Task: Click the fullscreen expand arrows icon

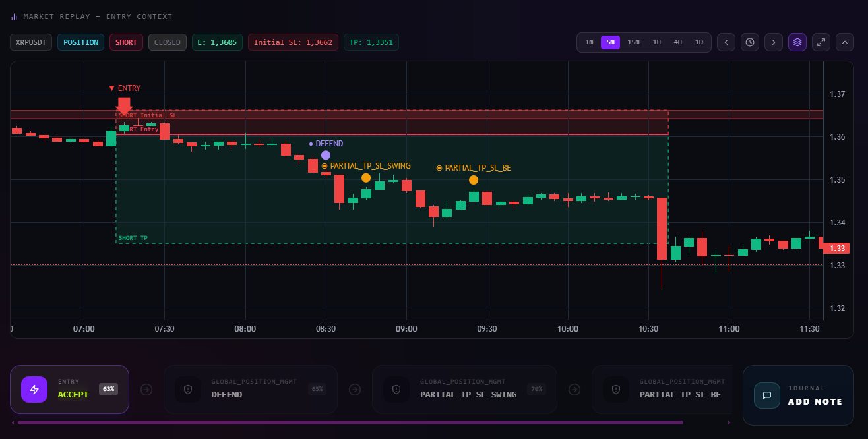Action: 821,42
